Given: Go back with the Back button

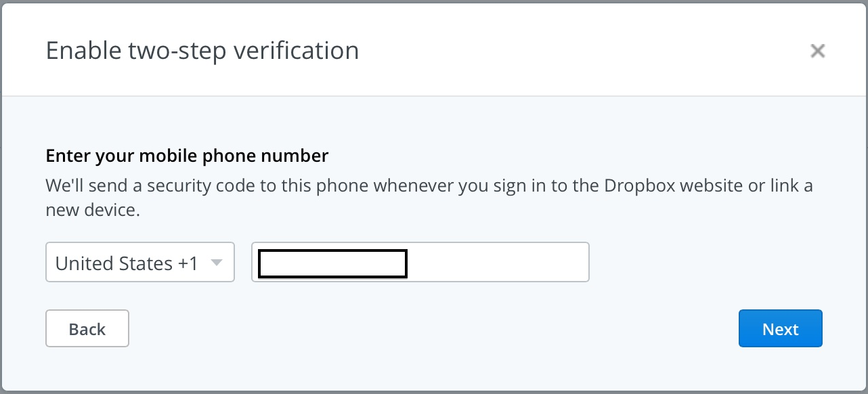Looking at the screenshot, I should (87, 329).
